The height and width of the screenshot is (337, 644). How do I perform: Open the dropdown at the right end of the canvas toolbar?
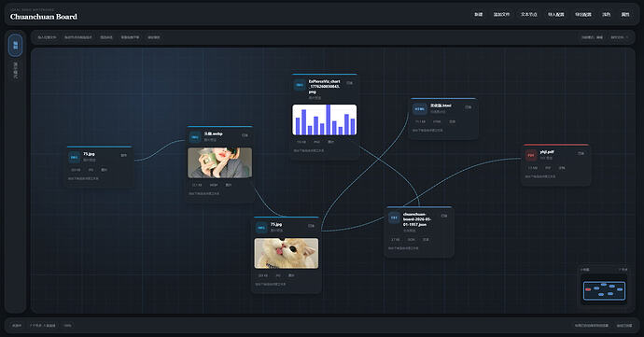[620, 37]
